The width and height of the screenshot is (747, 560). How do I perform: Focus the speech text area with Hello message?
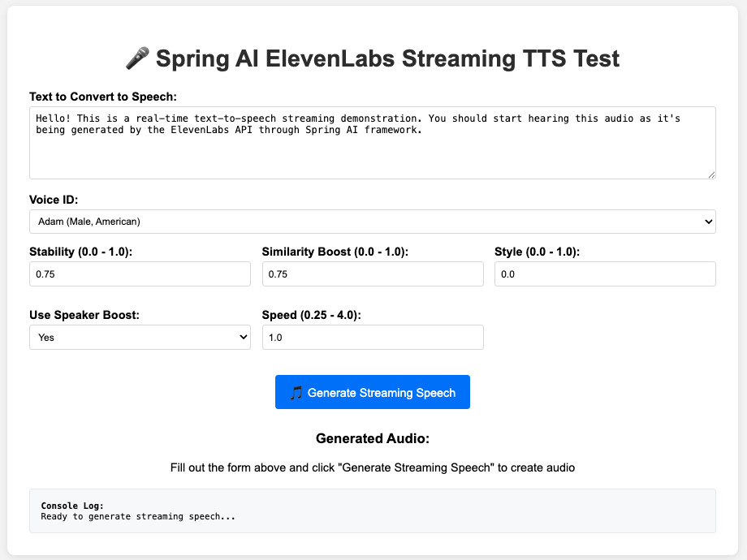(x=373, y=143)
